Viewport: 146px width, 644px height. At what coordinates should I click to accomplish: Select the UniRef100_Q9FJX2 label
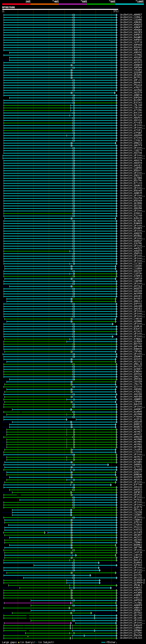point(131,80)
